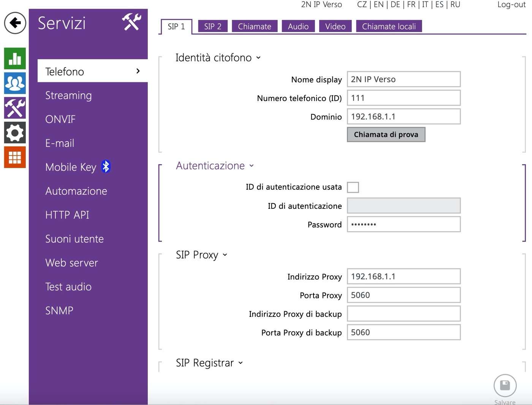The width and height of the screenshot is (532, 405).
Task: Open the SNMP settings
Action: tap(59, 310)
